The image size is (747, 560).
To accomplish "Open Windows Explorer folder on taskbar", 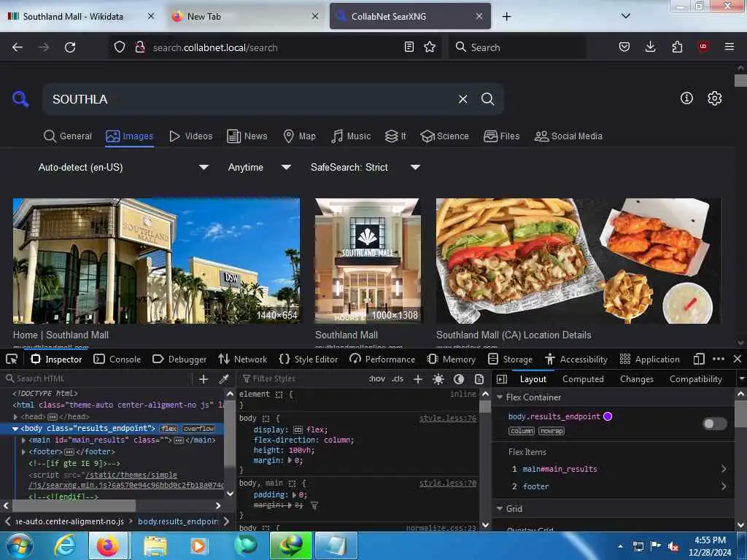I will [155, 545].
